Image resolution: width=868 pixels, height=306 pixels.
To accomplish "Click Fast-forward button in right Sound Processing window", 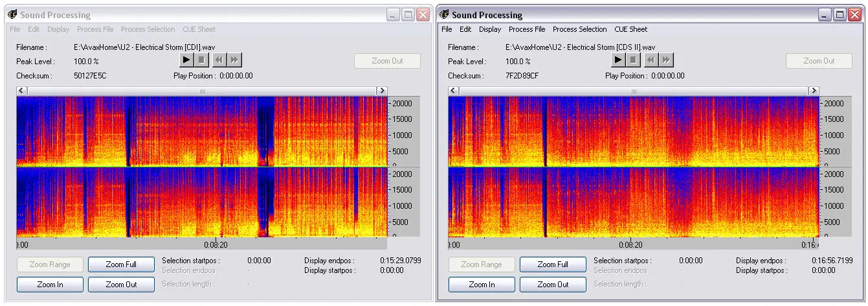I will (x=666, y=60).
